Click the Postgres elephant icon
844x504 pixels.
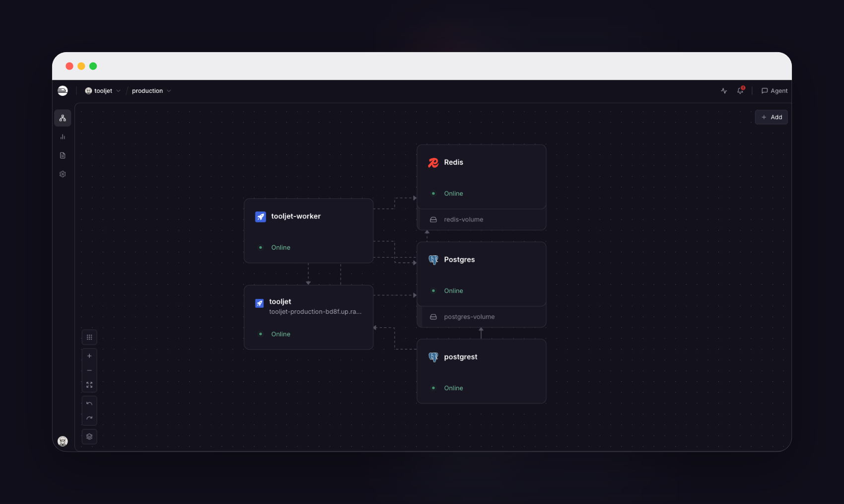[x=433, y=260]
